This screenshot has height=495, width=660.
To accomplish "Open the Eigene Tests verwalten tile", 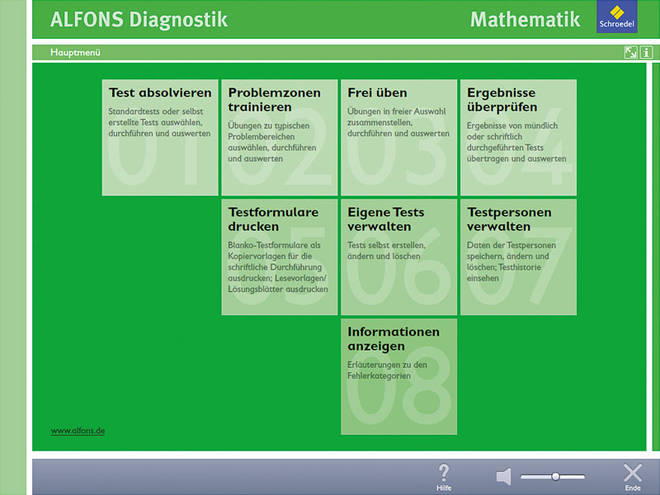I will [399, 257].
